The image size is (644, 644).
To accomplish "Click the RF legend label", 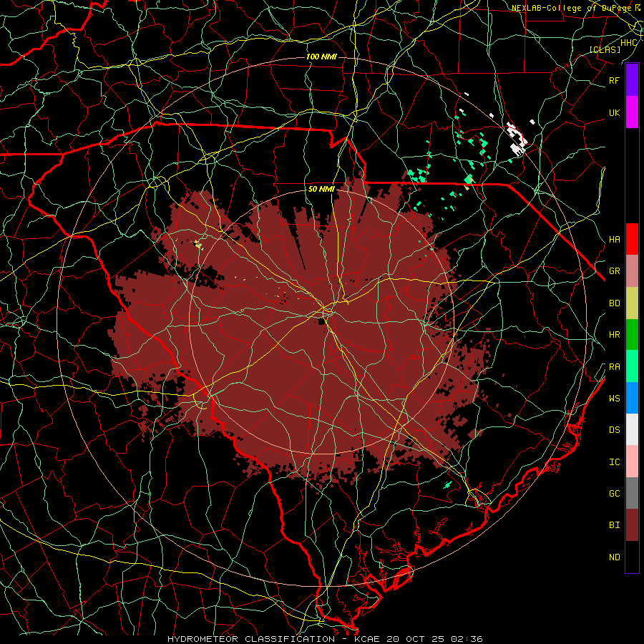I will 614,81.
